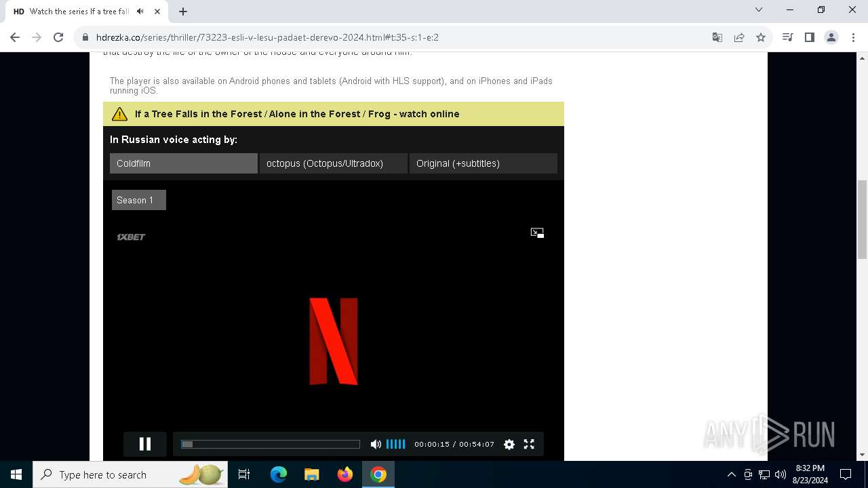Select octopus (Octopus/Ultradox) voice acting
Image resolution: width=868 pixels, height=488 pixels.
334,163
